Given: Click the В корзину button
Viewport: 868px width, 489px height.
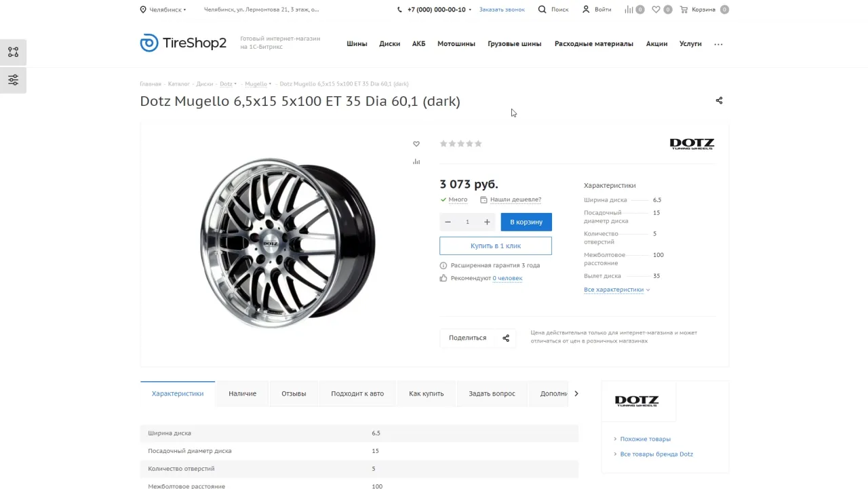Looking at the screenshot, I should [x=526, y=222].
